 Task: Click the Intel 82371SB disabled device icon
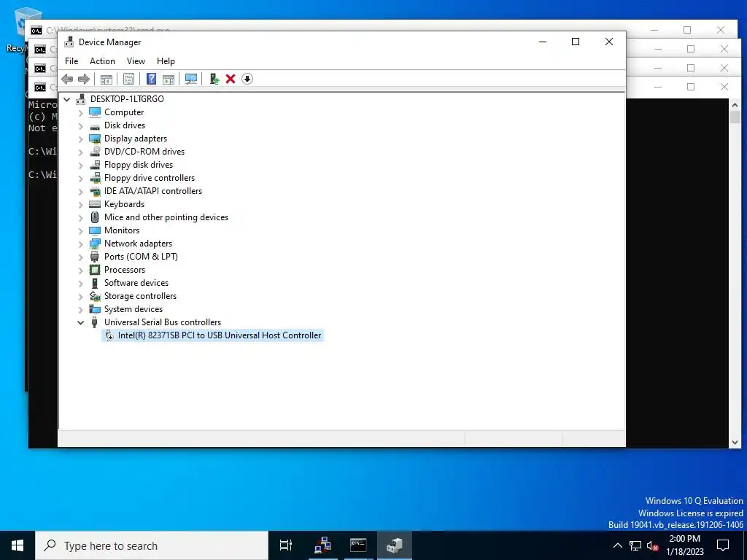click(x=109, y=335)
